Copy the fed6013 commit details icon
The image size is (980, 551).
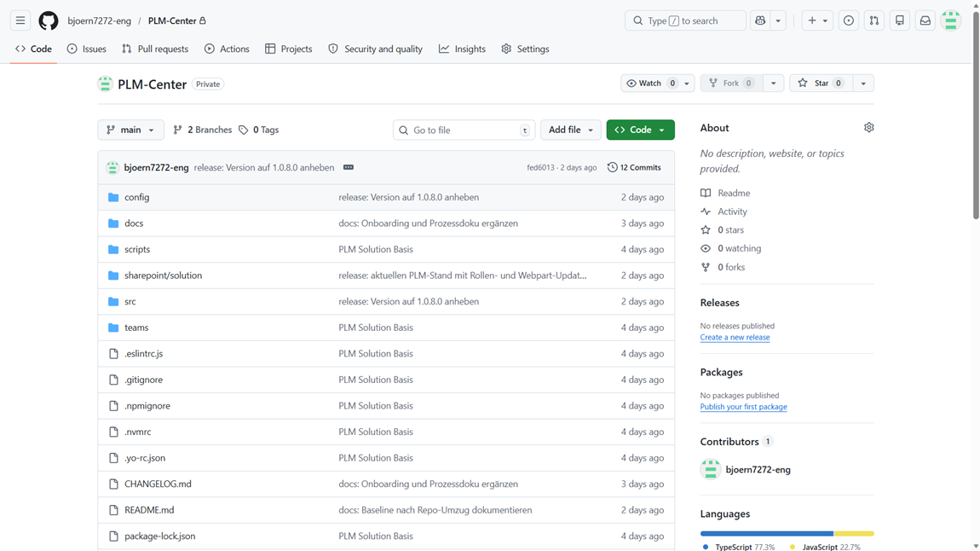(x=349, y=167)
